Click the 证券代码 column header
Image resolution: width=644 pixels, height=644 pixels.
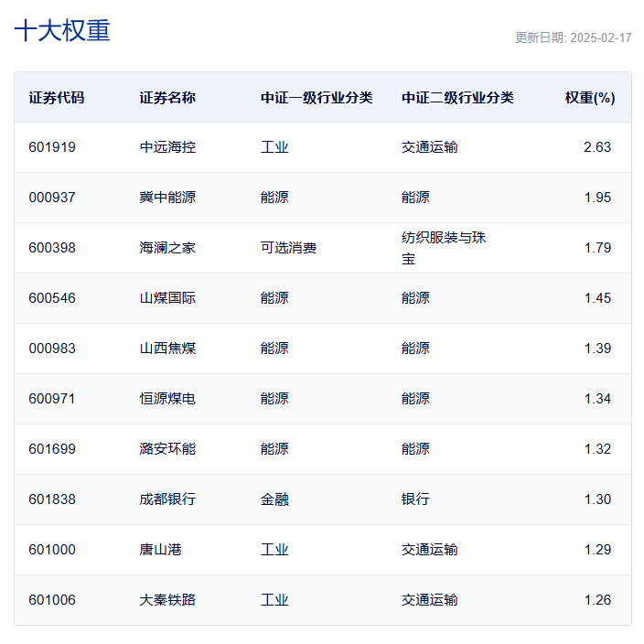point(57,98)
